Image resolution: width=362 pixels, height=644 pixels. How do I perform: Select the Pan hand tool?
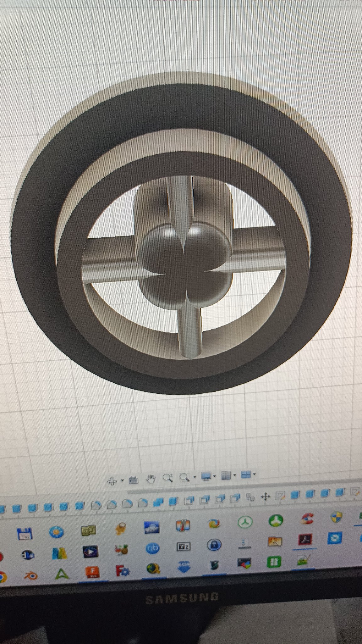tap(151, 479)
